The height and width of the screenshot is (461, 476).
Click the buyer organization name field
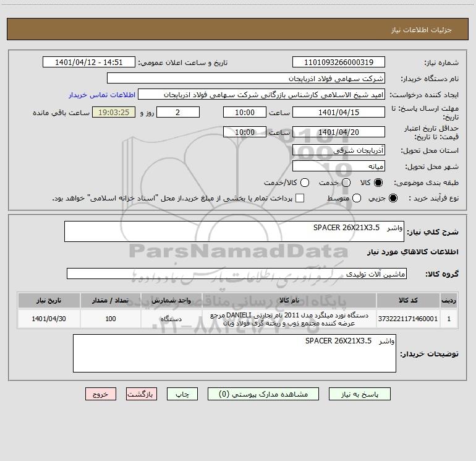(246, 79)
